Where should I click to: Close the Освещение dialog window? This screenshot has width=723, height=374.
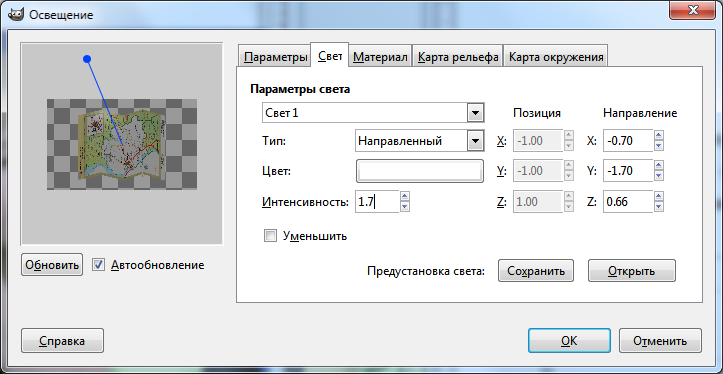692,9
